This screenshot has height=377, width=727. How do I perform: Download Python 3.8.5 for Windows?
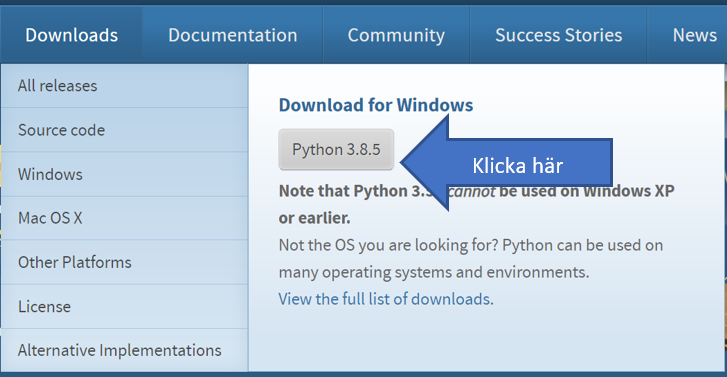(336, 149)
